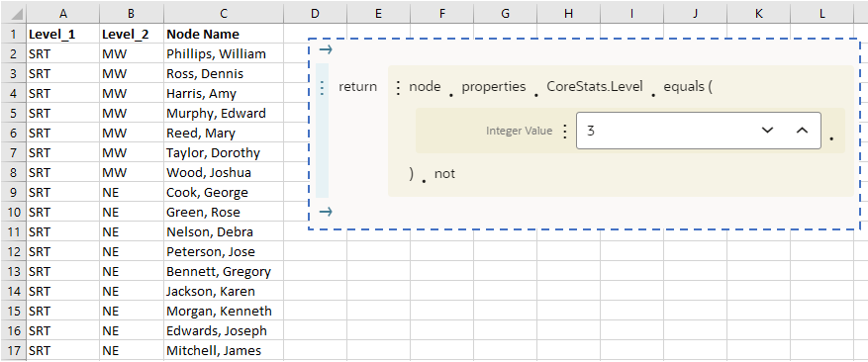Select column C header
The height and width of the screenshot is (362, 868).
click(x=224, y=14)
